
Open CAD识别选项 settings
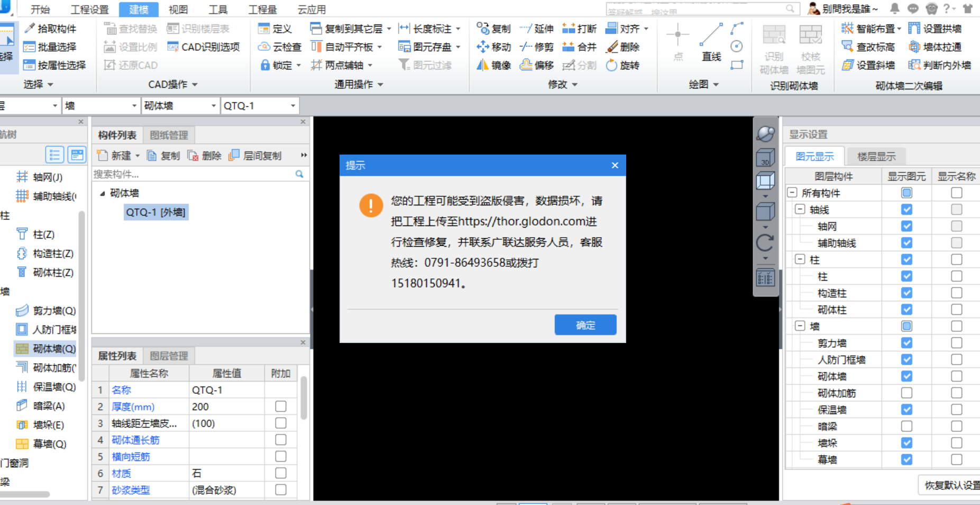(x=204, y=47)
